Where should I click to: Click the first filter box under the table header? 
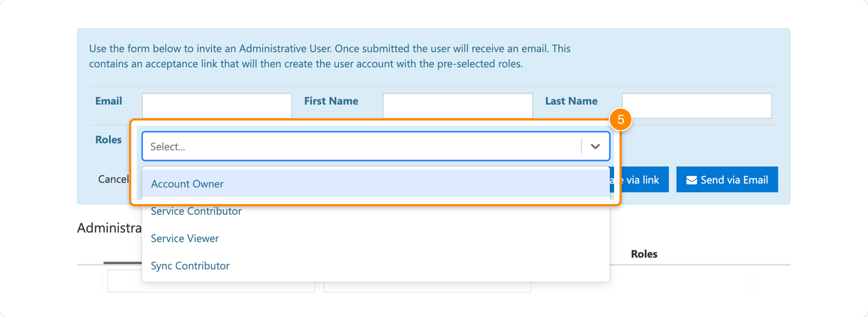pyautogui.click(x=124, y=282)
